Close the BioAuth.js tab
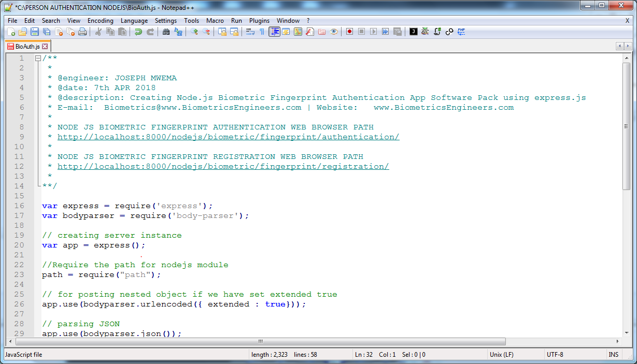 point(44,46)
